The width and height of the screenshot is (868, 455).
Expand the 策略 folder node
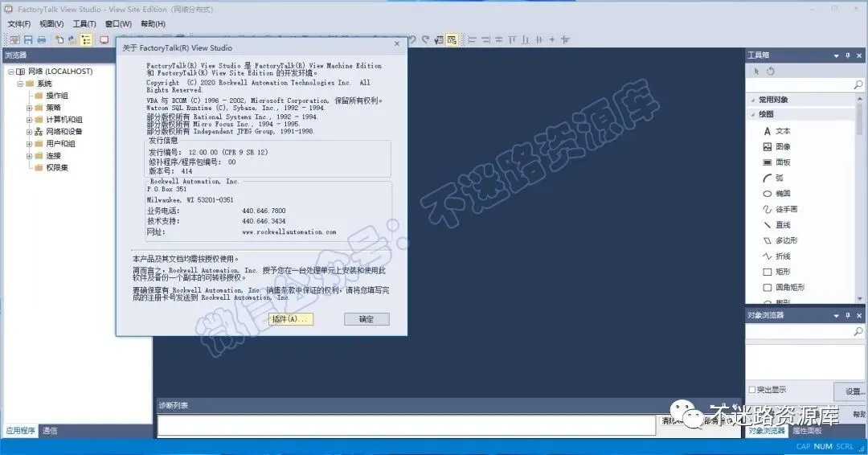(x=29, y=108)
